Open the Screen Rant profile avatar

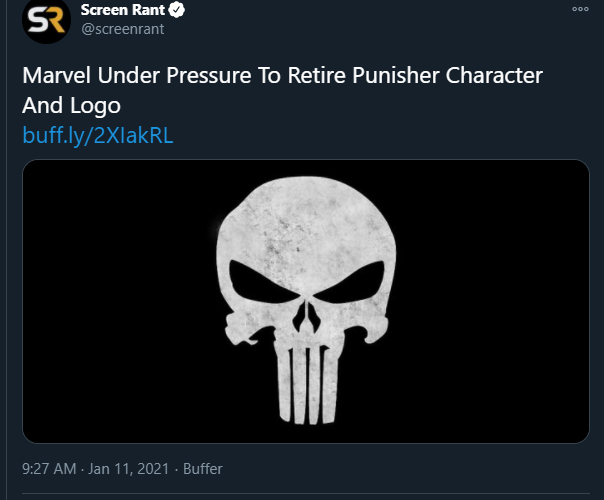47,21
